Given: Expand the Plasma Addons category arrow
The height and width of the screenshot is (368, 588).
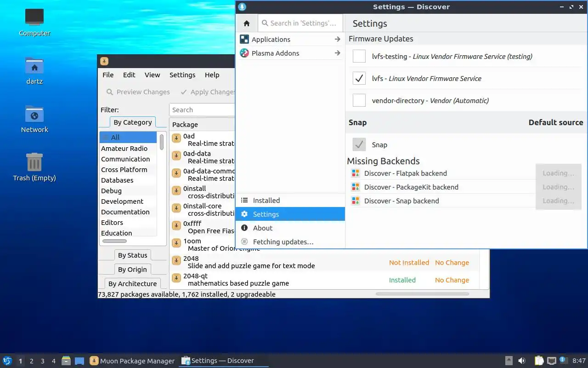Looking at the screenshot, I should click(x=337, y=53).
